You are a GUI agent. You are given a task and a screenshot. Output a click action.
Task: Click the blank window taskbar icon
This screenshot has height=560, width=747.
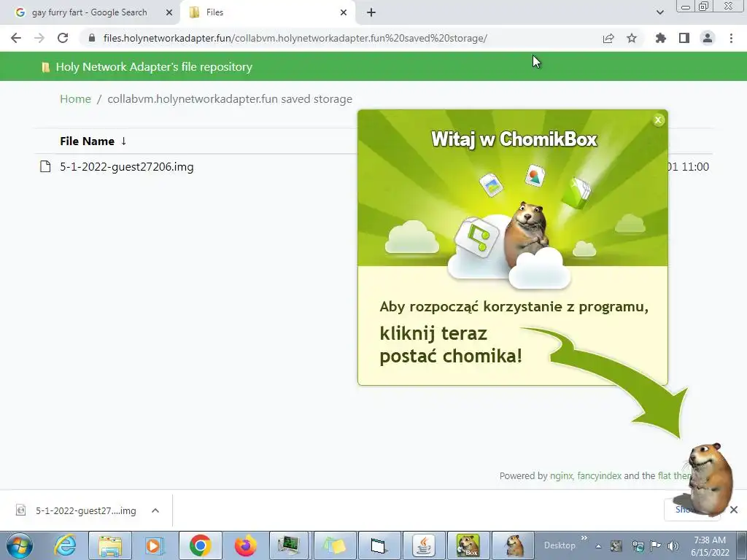click(x=379, y=545)
